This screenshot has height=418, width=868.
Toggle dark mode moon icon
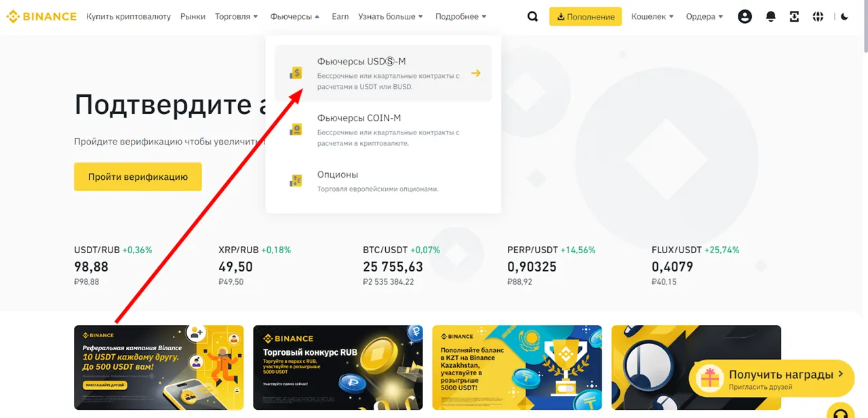(x=844, y=17)
